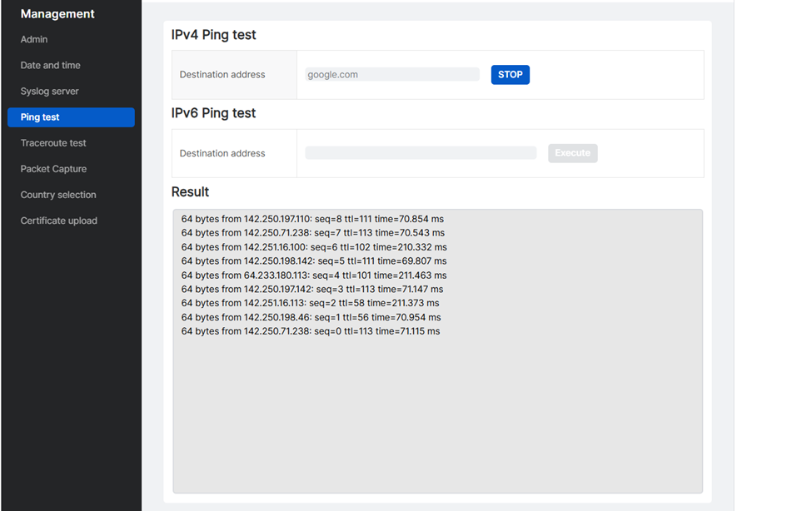Click the IPv6 Ping test heading

(x=214, y=113)
